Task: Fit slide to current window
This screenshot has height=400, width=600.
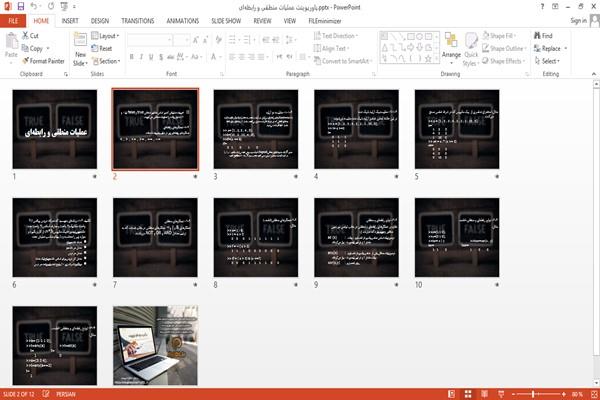Action: 594,394
